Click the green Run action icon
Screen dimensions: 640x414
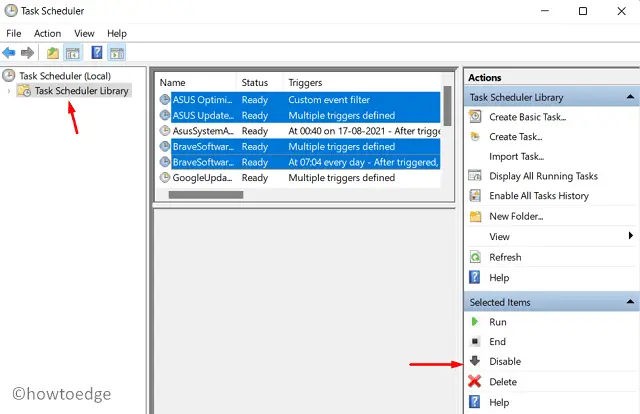coord(476,322)
